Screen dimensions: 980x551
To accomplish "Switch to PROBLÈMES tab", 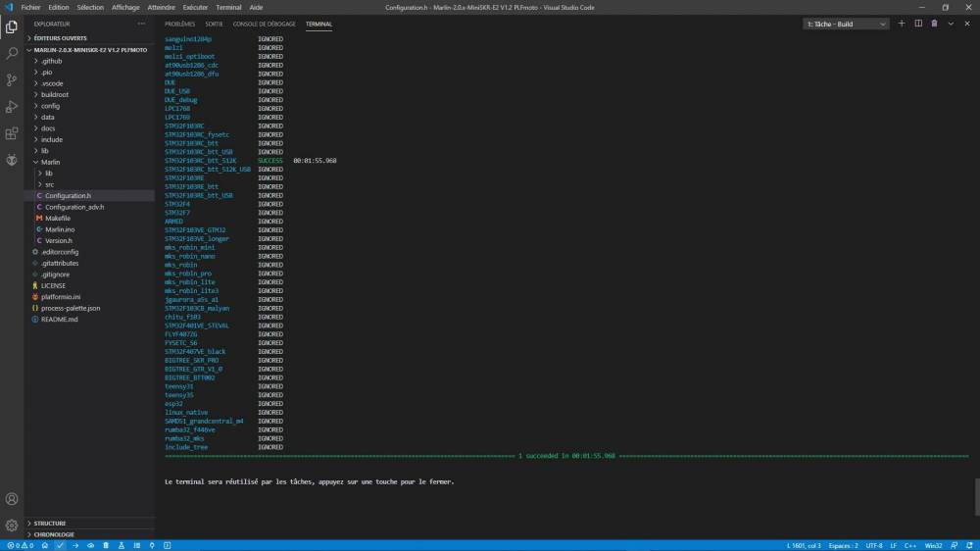I will point(180,24).
